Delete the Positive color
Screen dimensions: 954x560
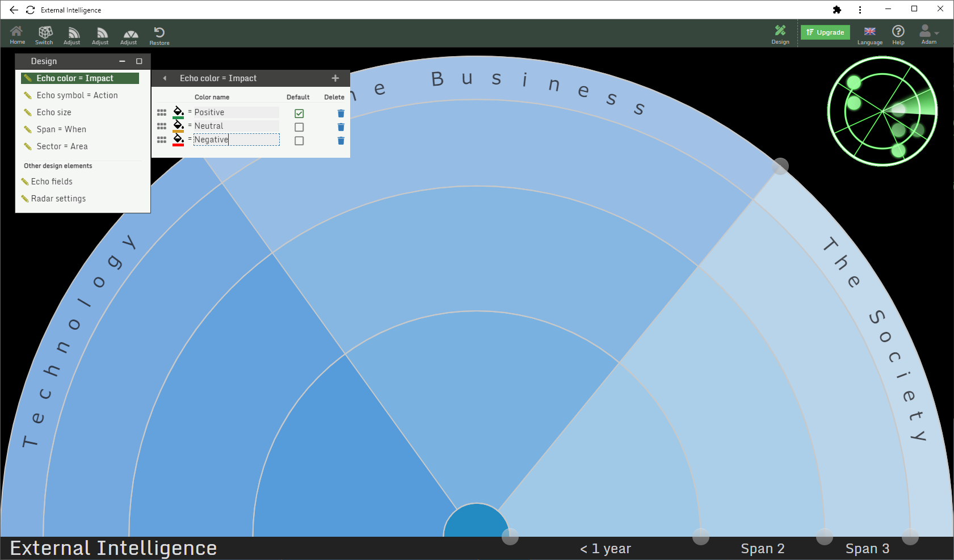(x=341, y=113)
